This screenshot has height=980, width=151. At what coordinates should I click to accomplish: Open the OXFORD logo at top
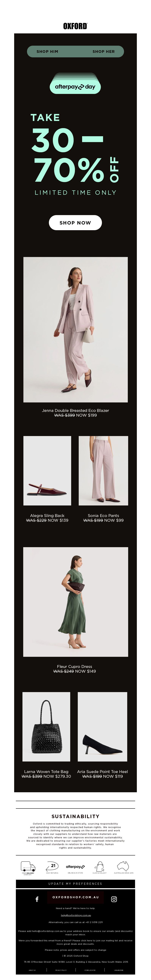75,26
